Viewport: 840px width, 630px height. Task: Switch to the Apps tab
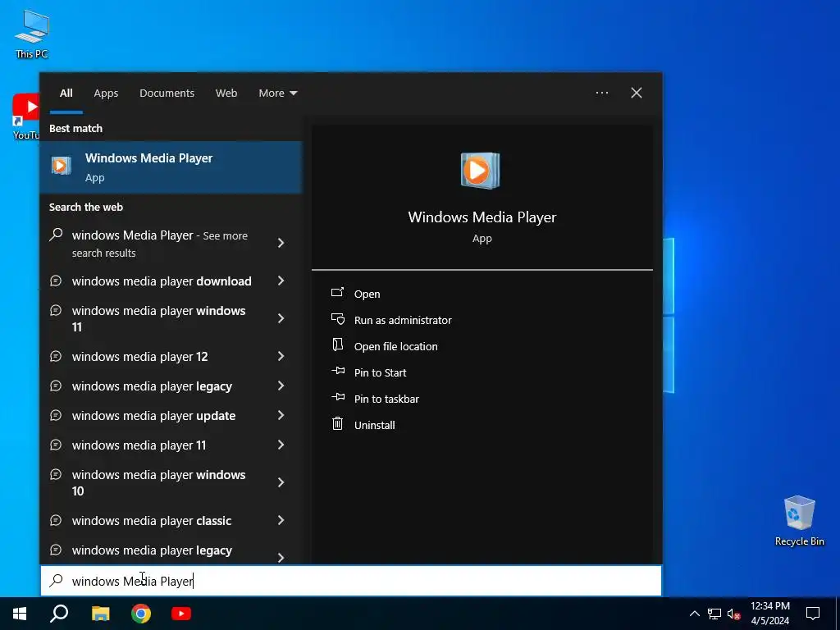106,93
